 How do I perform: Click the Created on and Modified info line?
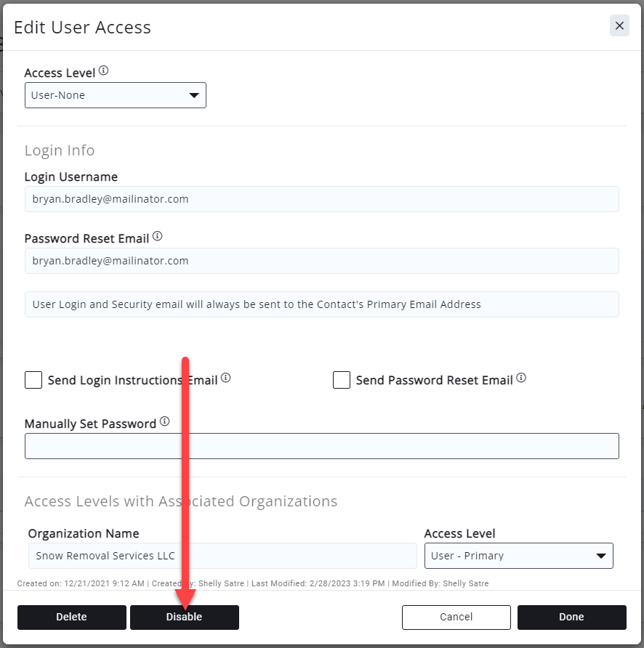(253, 583)
